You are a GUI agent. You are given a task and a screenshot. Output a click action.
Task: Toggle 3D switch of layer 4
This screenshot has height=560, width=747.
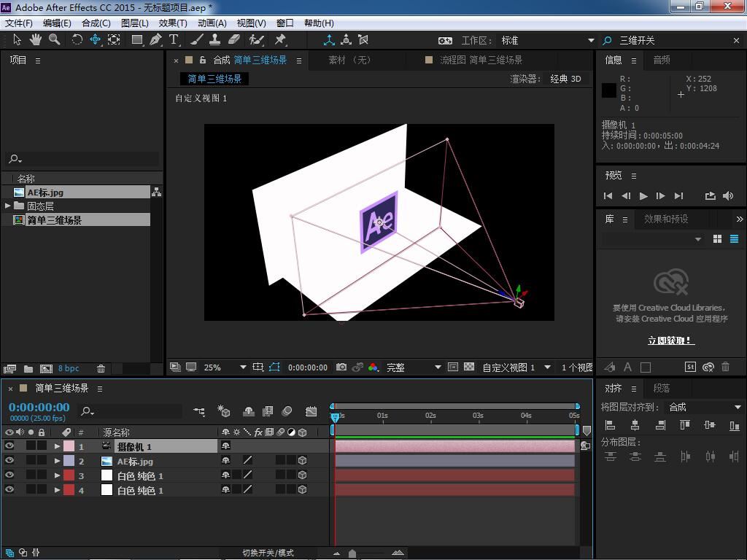coord(302,489)
